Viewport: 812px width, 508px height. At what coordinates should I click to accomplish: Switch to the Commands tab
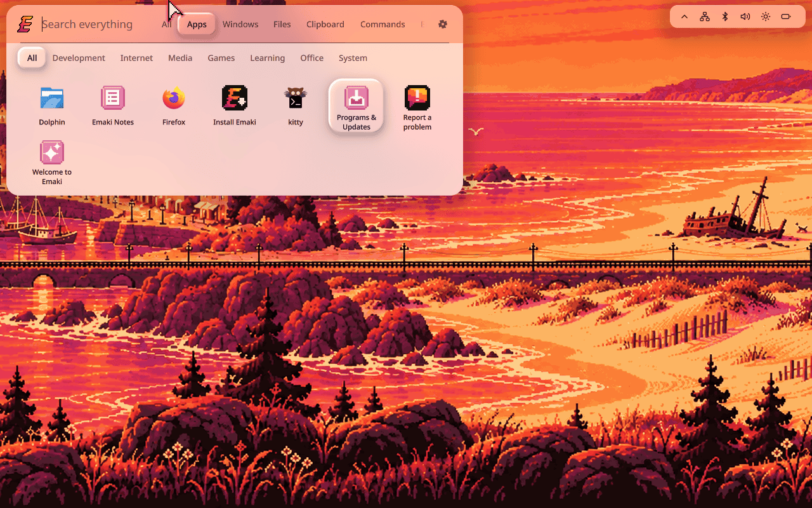383,24
